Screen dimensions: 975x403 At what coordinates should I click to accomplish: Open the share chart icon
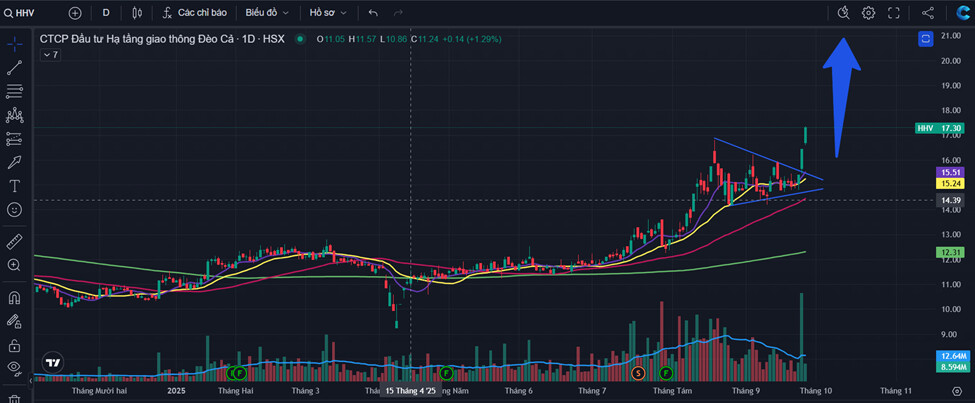click(x=928, y=12)
